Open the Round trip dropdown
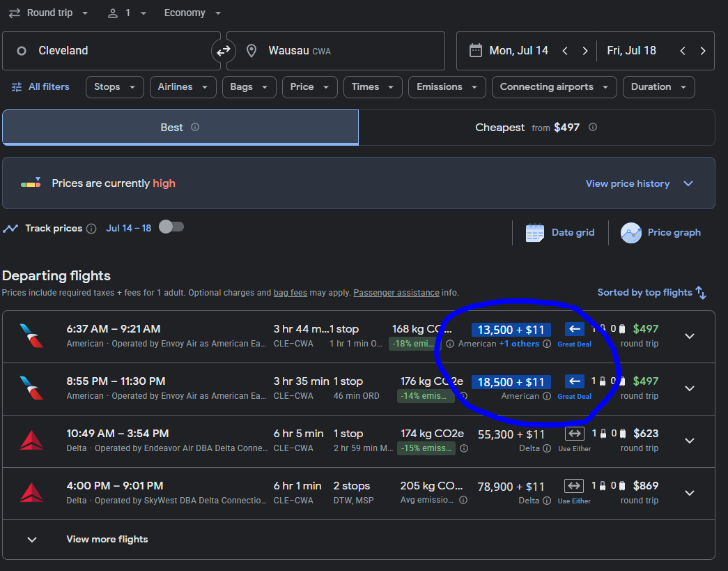Viewport: 728px width, 571px height. [48, 13]
